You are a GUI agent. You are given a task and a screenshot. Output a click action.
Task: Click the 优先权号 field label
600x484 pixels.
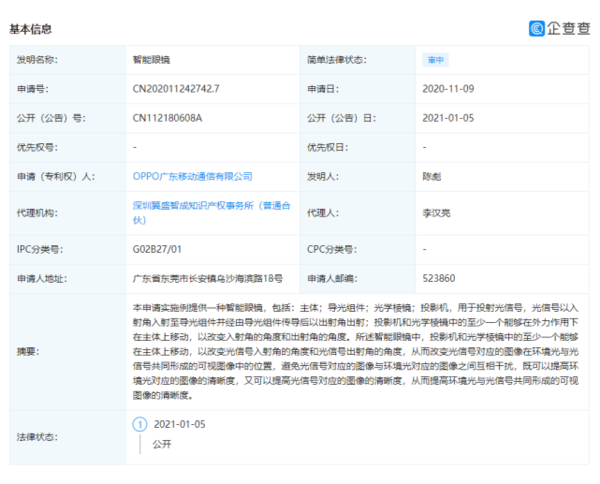click(37, 147)
